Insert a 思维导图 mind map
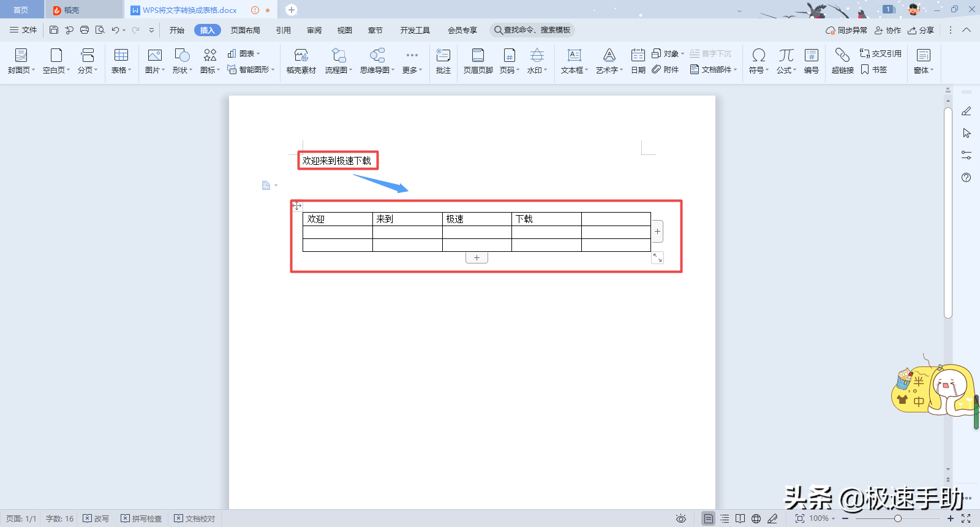 click(x=377, y=61)
